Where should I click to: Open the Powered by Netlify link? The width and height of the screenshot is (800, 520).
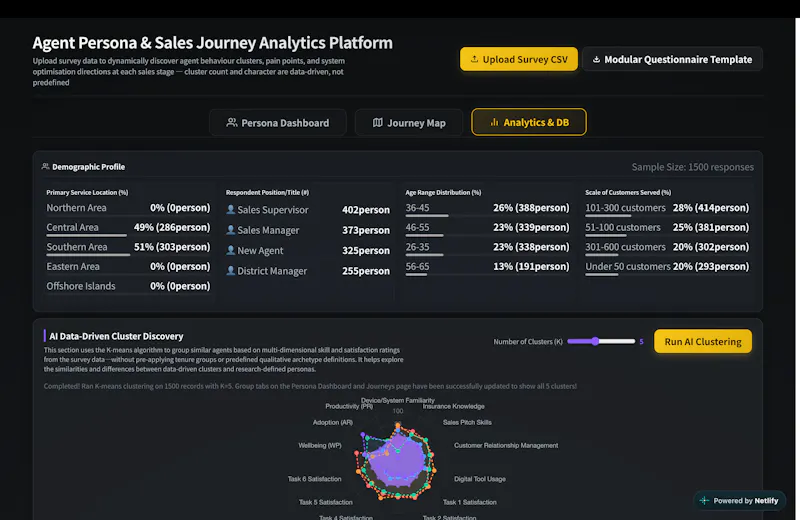pos(740,501)
